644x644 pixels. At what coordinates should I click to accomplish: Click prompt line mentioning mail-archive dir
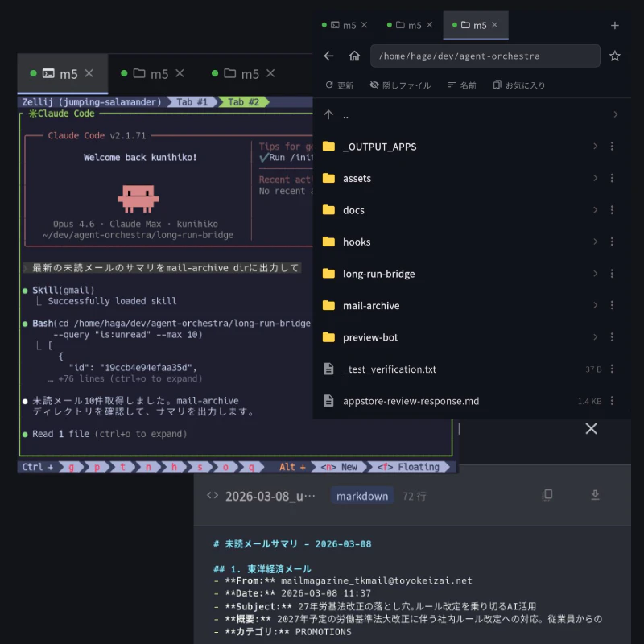point(162,268)
